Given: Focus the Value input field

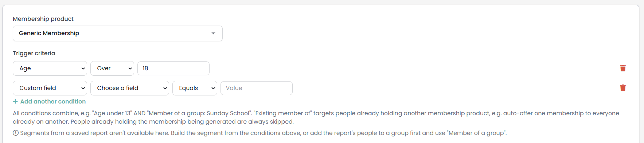Looking at the screenshot, I should coord(257,88).
